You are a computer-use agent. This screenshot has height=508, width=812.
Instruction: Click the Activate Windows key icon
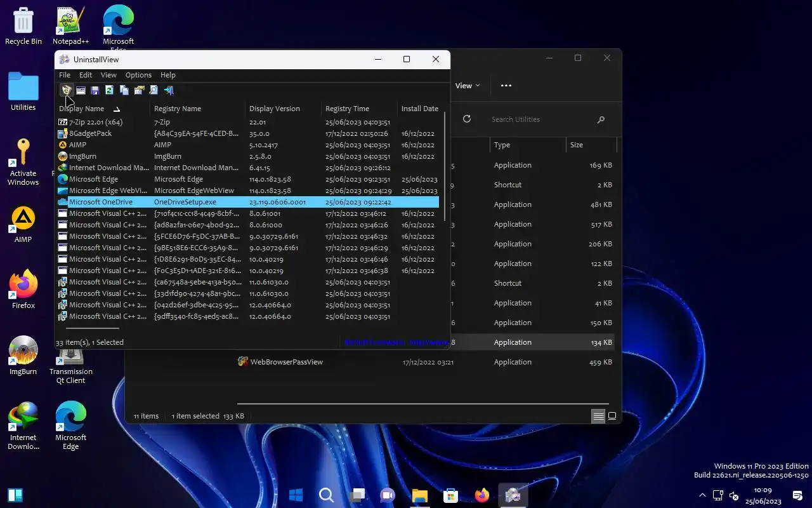coord(23,163)
